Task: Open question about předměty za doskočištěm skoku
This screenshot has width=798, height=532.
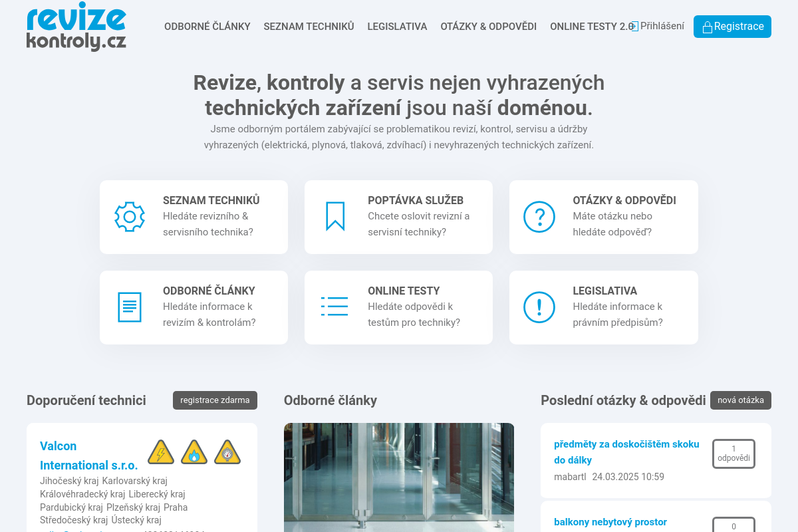Action: tap(626, 452)
